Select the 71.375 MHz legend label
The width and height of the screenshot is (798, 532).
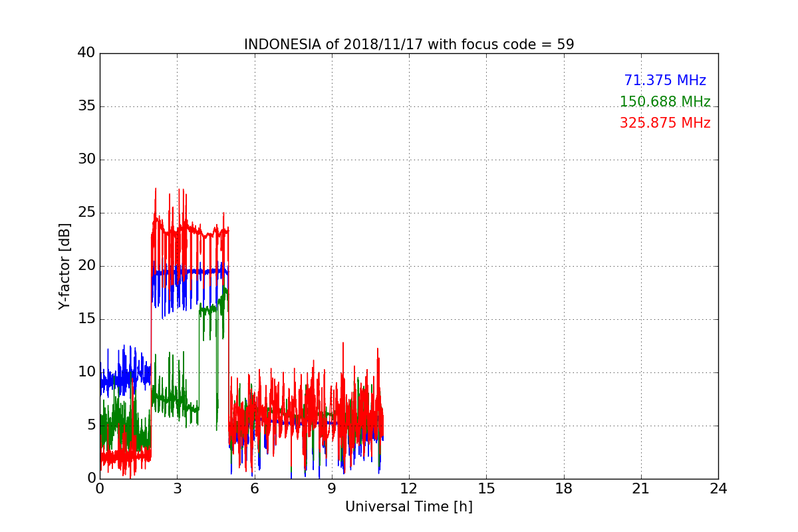(665, 80)
